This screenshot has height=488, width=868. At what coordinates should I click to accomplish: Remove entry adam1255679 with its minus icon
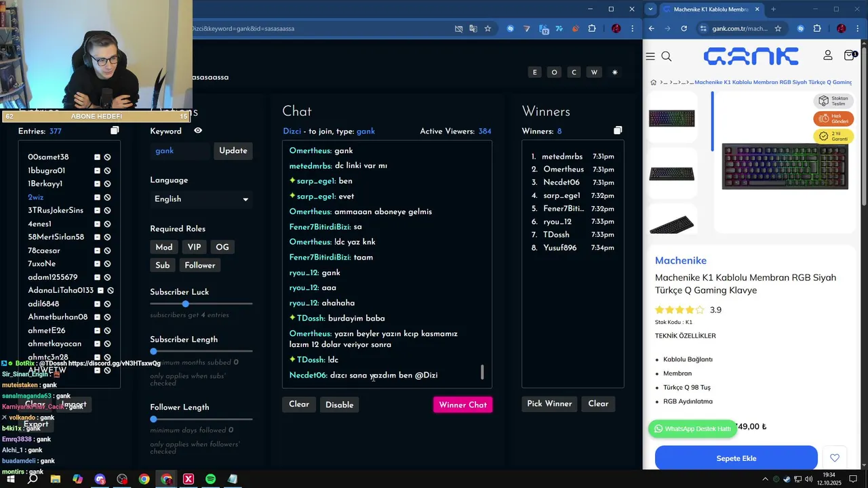tap(97, 277)
